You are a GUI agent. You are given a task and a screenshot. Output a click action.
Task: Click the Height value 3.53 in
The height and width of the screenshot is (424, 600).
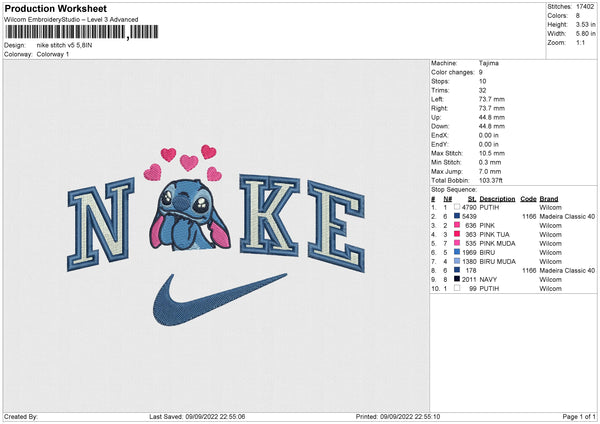[x=585, y=24]
